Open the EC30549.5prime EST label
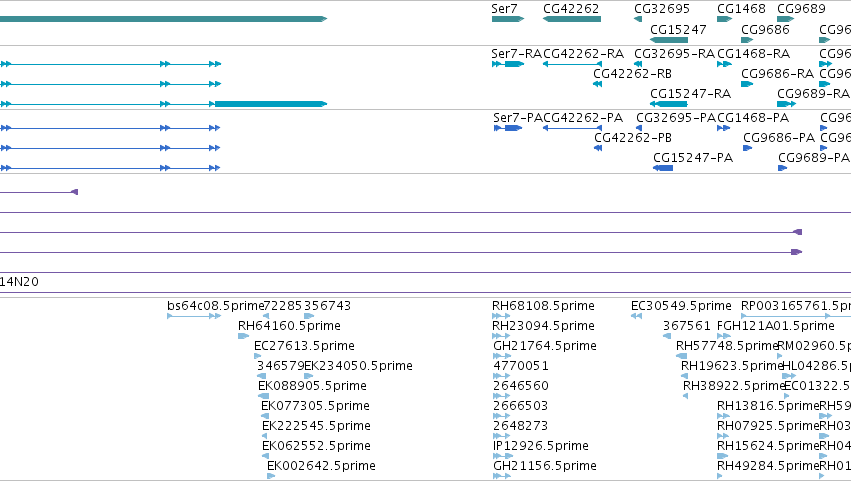Image resolution: width=851 pixels, height=481 pixels. point(681,306)
